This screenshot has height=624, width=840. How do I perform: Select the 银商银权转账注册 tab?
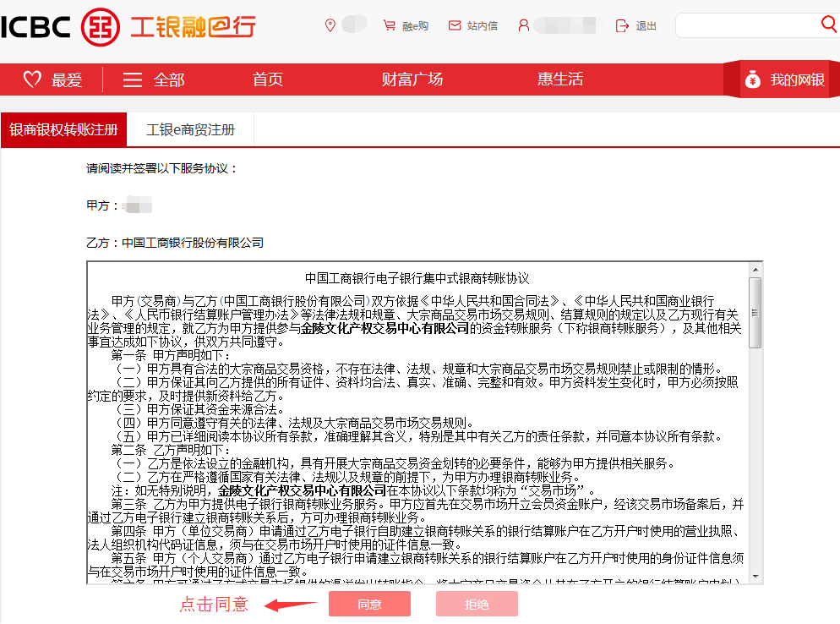63,129
